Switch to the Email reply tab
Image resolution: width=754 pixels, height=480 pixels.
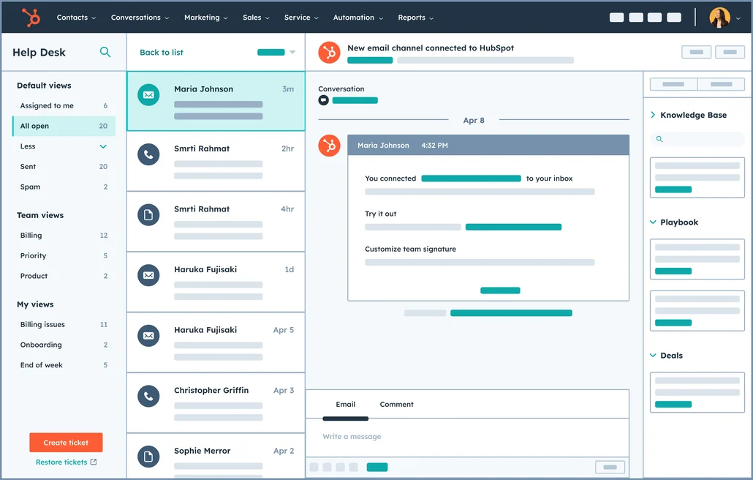pos(345,404)
